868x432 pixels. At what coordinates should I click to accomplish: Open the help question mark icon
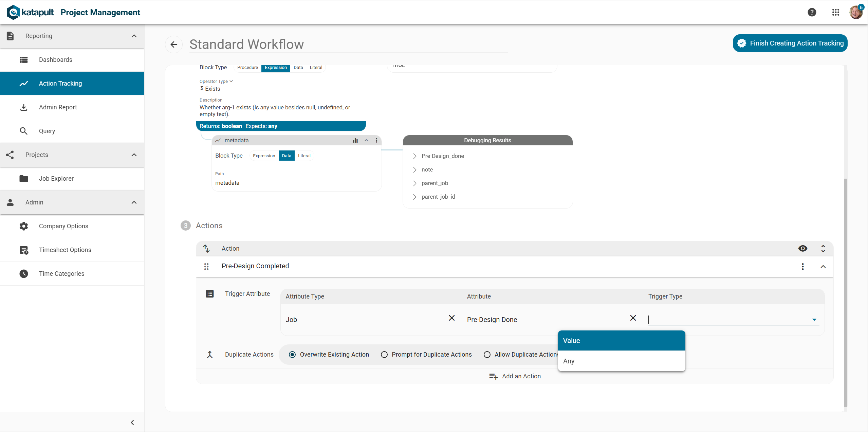[812, 13]
